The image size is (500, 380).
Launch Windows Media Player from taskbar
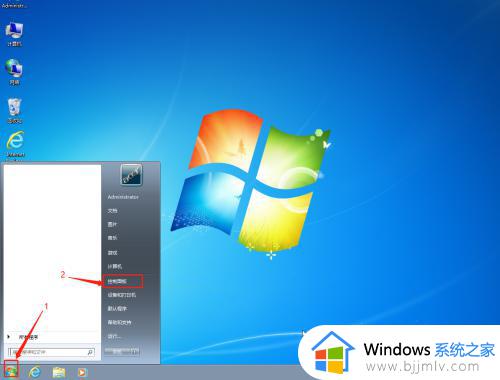point(82,372)
